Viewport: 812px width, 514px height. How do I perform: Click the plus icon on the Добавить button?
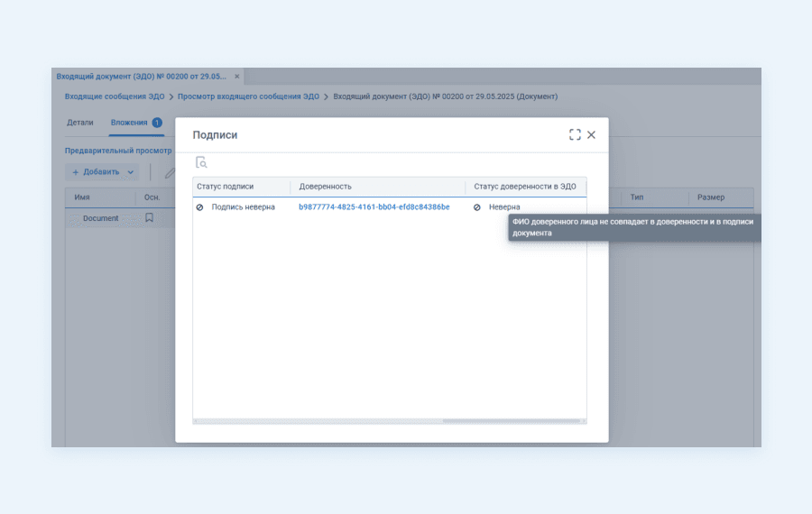click(x=76, y=172)
